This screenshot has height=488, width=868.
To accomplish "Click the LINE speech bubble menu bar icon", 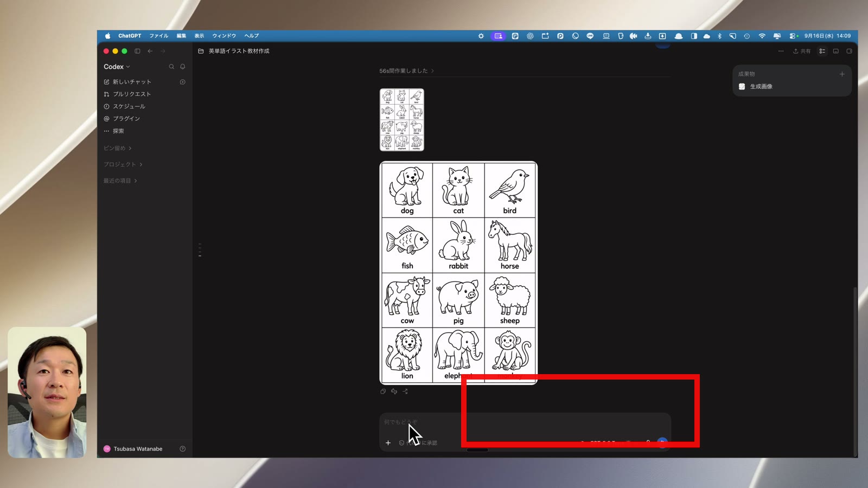I will [590, 36].
